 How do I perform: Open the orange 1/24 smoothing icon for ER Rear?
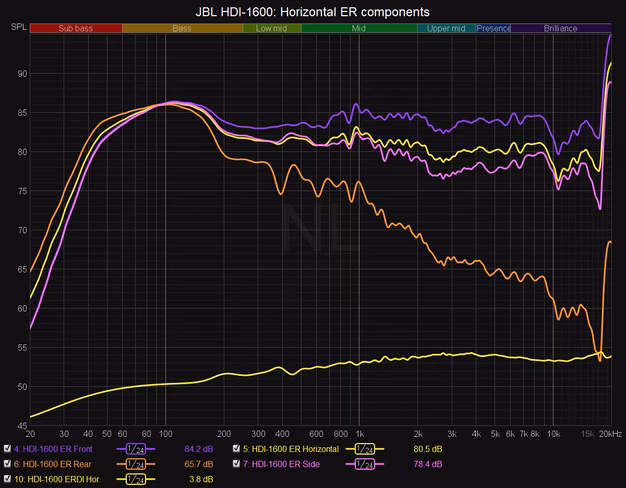click(x=136, y=464)
